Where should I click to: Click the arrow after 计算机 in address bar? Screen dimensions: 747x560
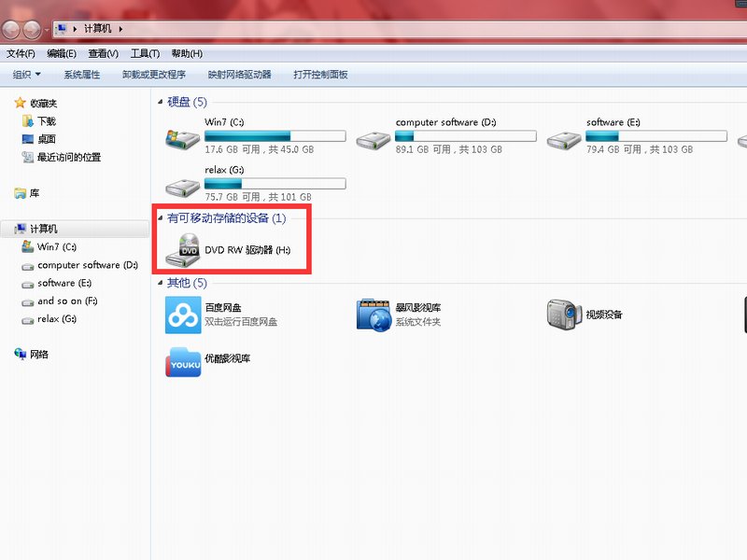pyautogui.click(x=120, y=29)
